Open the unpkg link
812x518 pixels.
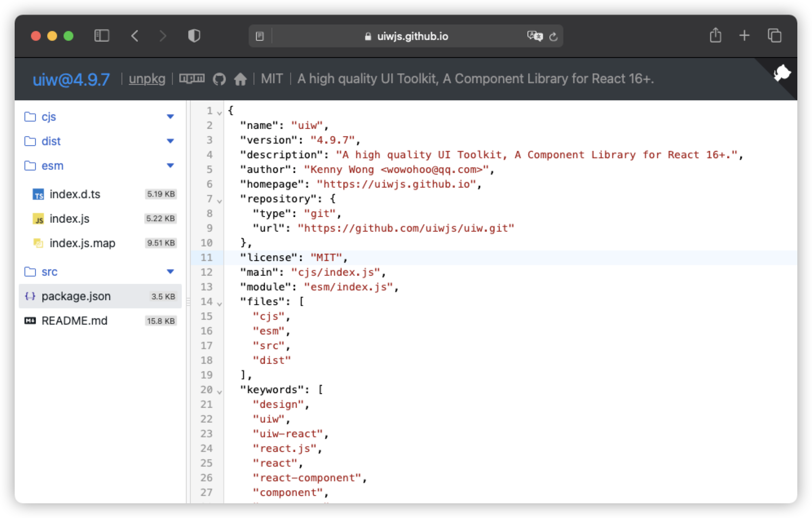click(147, 79)
